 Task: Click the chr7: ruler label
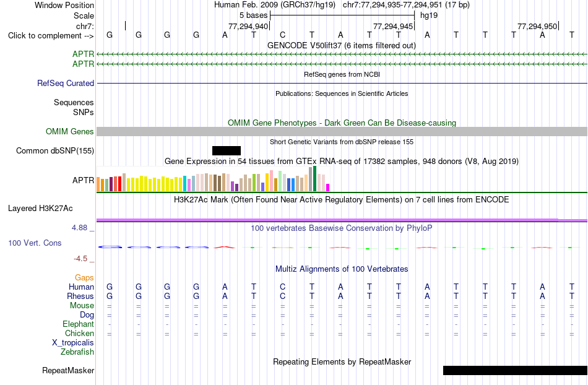(x=85, y=26)
